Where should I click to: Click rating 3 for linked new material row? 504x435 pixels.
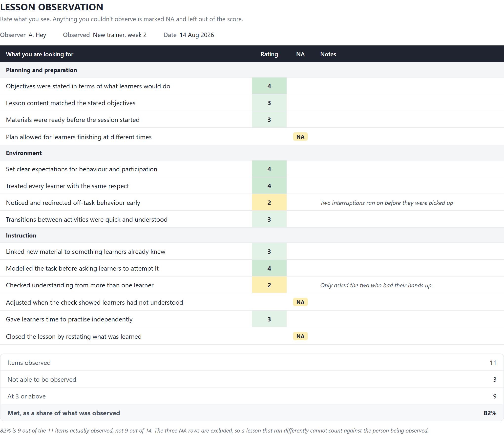269,251
